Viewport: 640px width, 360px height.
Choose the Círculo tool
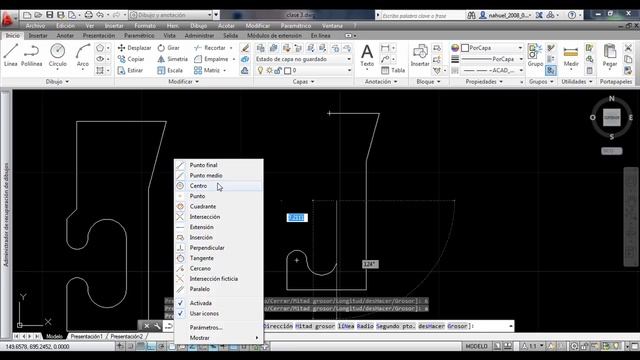(x=58, y=55)
